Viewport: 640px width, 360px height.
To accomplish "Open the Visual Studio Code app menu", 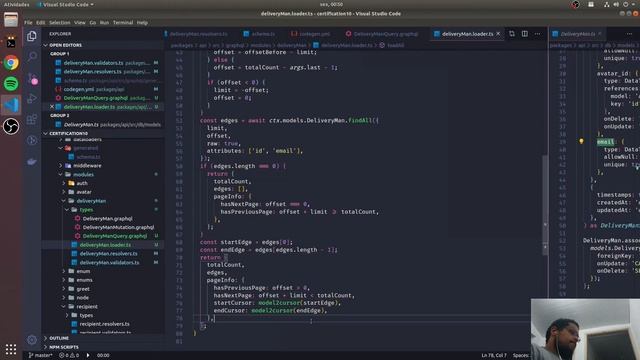I will pos(66,4).
